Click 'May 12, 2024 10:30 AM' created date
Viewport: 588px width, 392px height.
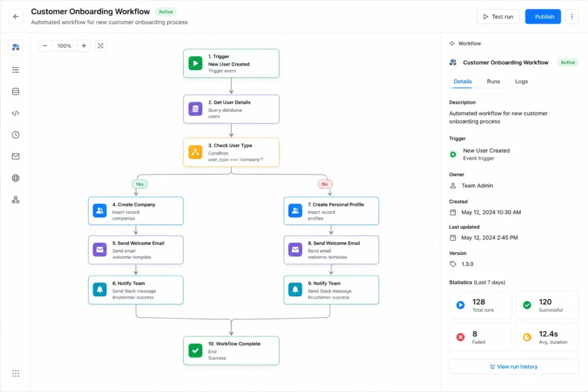pos(491,212)
